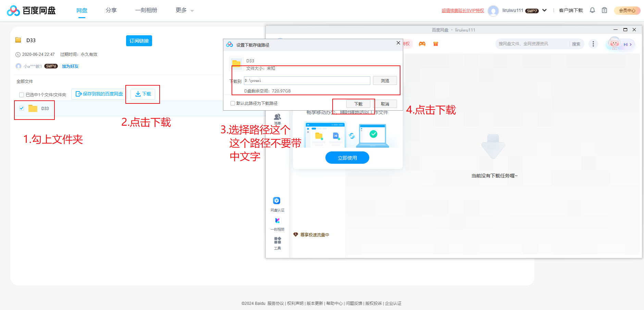Click 问题反馈 in the footer
Viewport: 644px width, 310px height.
[354, 303]
